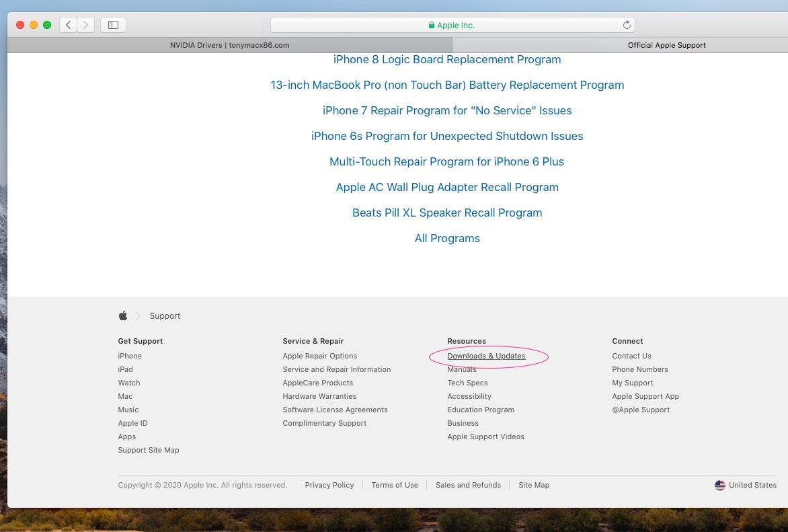Screen dimensions: 788x532
Task: Open Manuals under Resources
Action: 461,370
